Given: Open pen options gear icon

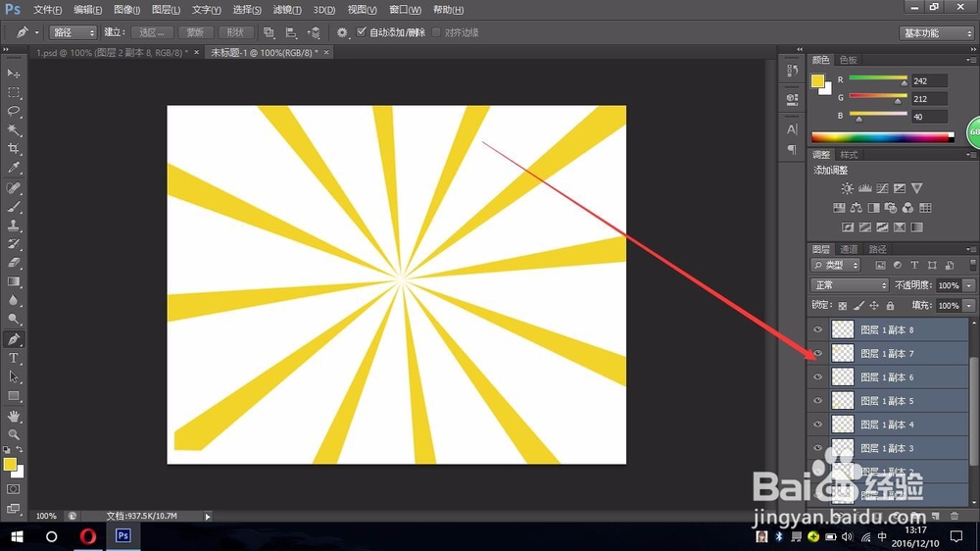Looking at the screenshot, I should click(x=342, y=32).
